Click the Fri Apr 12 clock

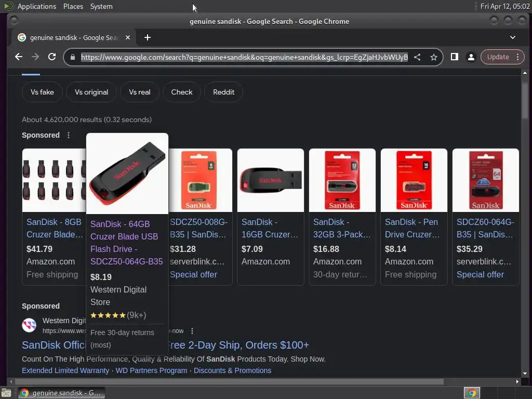(505, 6)
